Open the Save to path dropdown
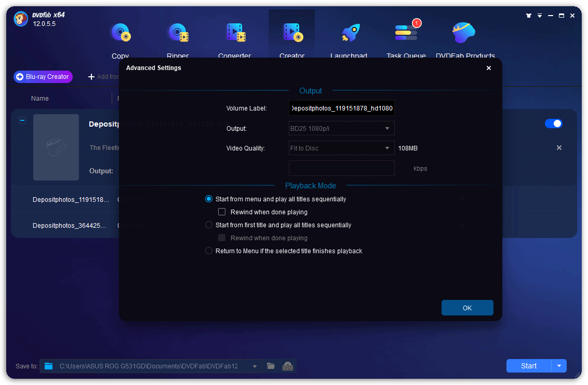Viewport: 588px width, 385px height. 255,366
